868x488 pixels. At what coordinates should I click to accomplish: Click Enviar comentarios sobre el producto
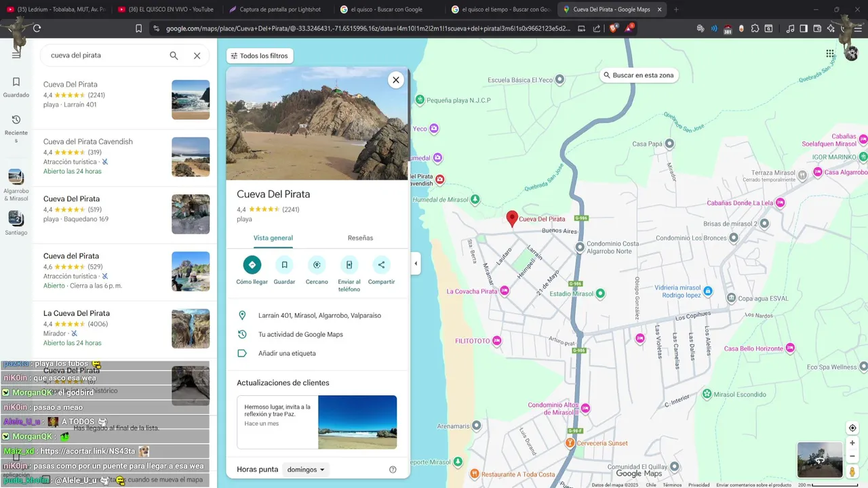point(753,485)
